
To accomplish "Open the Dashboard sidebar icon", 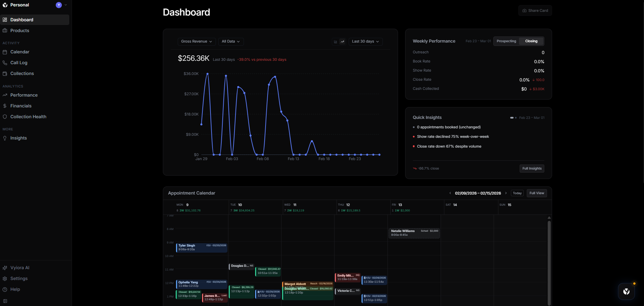I will 5,20.
